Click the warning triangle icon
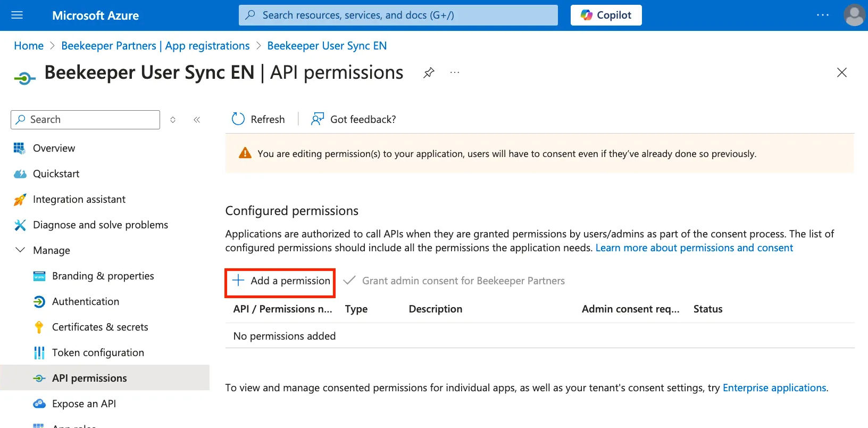868x428 pixels. tap(245, 153)
